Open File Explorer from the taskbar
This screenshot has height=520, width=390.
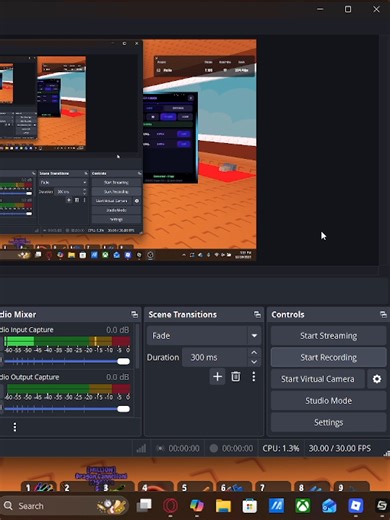223,506
